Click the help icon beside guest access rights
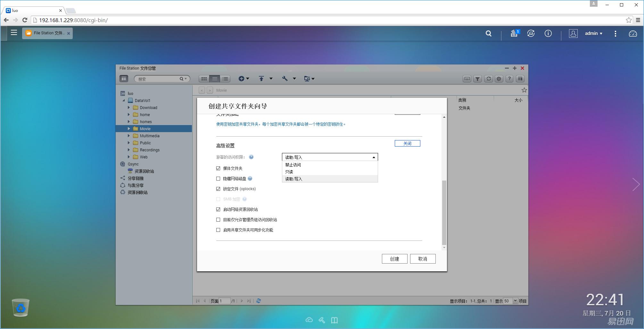644x329 pixels. 251,157
